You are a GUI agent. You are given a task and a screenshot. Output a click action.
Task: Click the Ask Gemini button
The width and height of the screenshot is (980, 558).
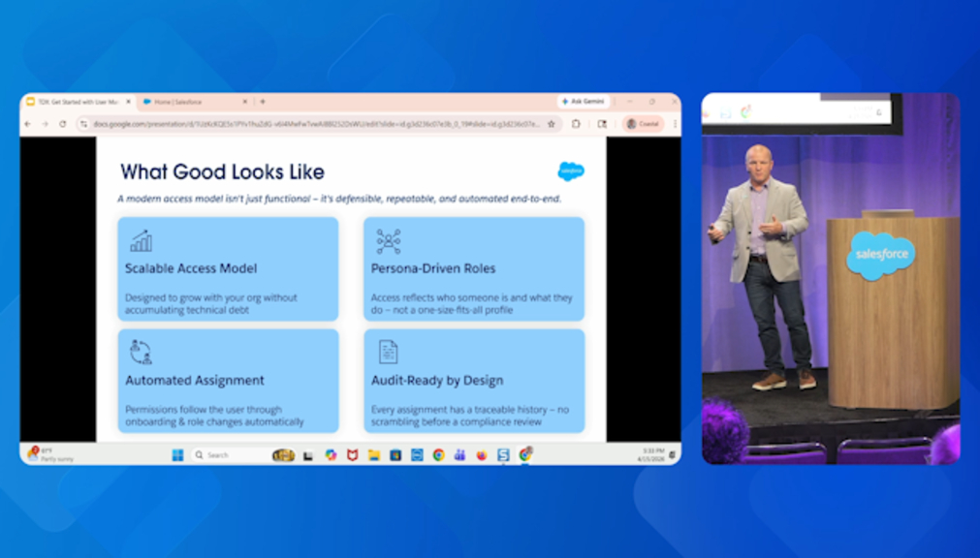(x=583, y=102)
